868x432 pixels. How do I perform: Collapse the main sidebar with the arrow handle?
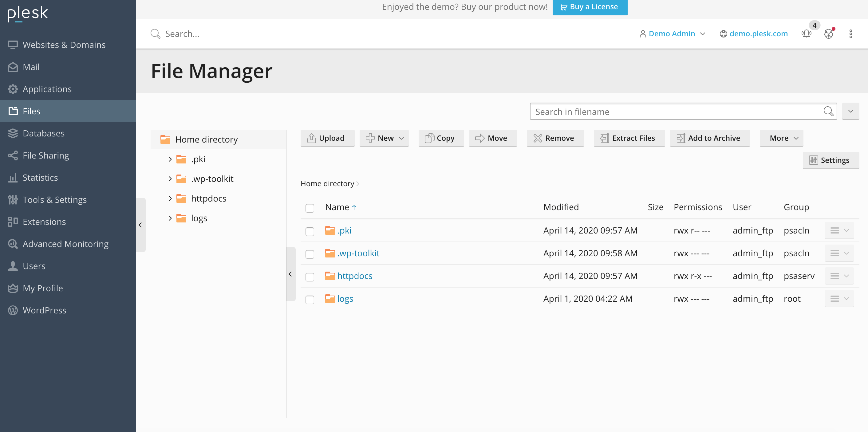140,225
